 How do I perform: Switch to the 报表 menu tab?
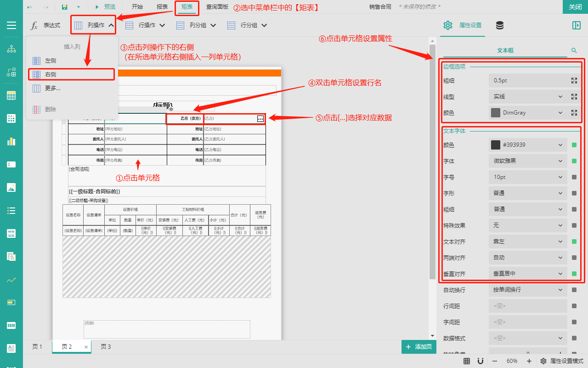162,7
